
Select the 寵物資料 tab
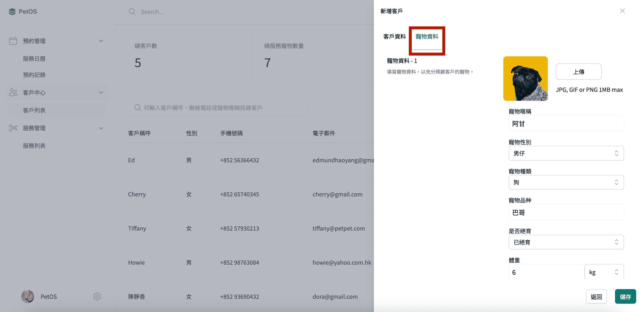tap(427, 36)
